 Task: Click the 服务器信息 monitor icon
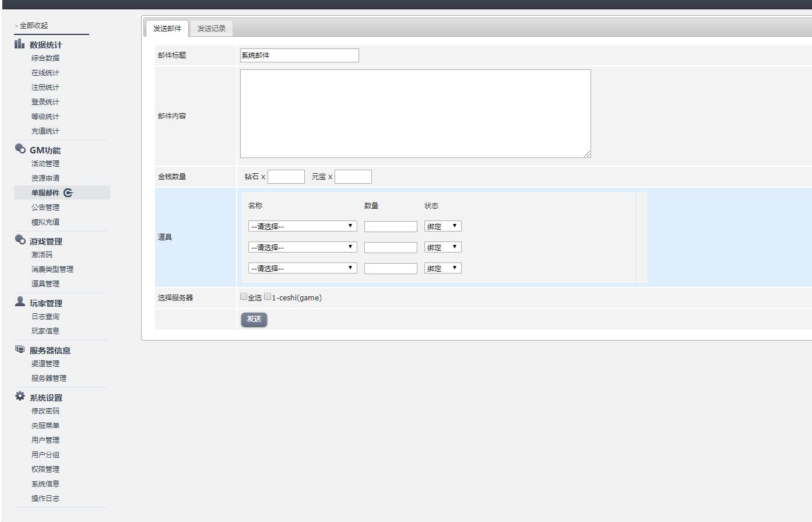(x=20, y=349)
